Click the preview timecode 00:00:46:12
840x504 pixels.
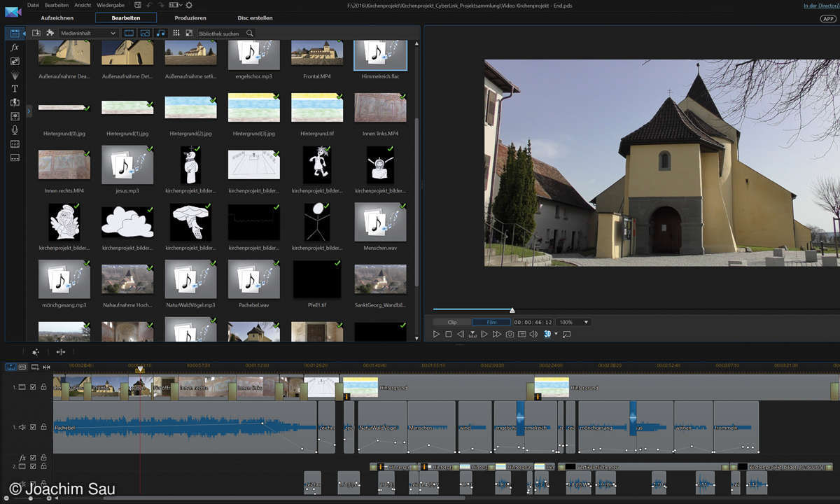click(x=533, y=322)
